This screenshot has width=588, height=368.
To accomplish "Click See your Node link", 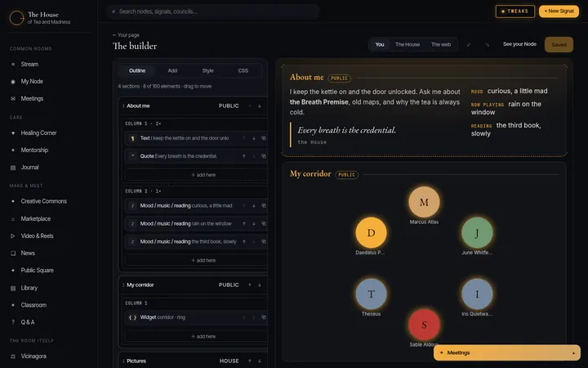I will (519, 44).
